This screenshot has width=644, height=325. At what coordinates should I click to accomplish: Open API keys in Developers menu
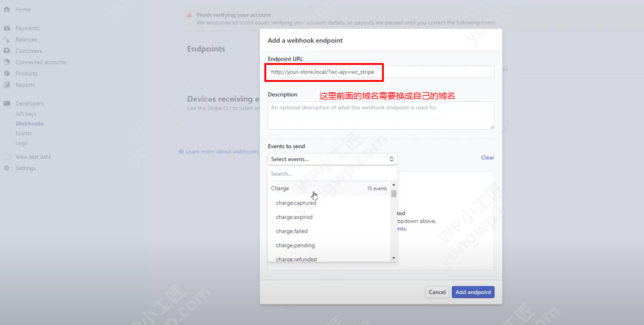tap(25, 114)
